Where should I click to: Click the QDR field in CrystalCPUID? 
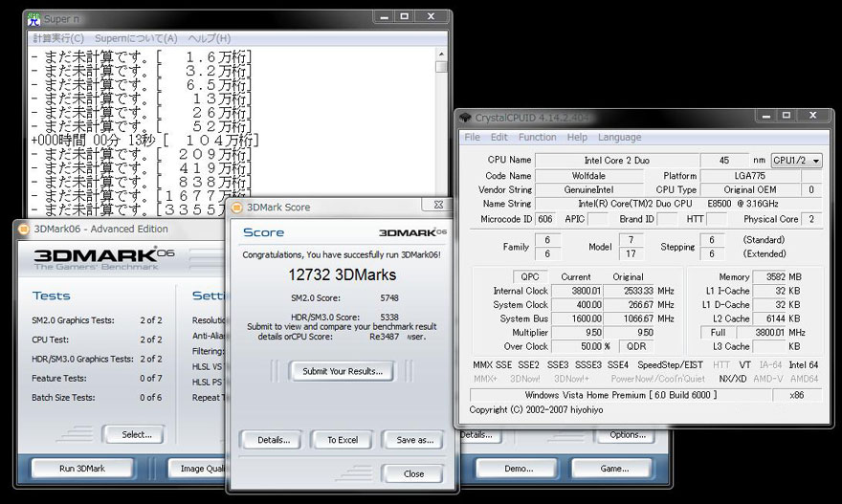tap(636, 347)
